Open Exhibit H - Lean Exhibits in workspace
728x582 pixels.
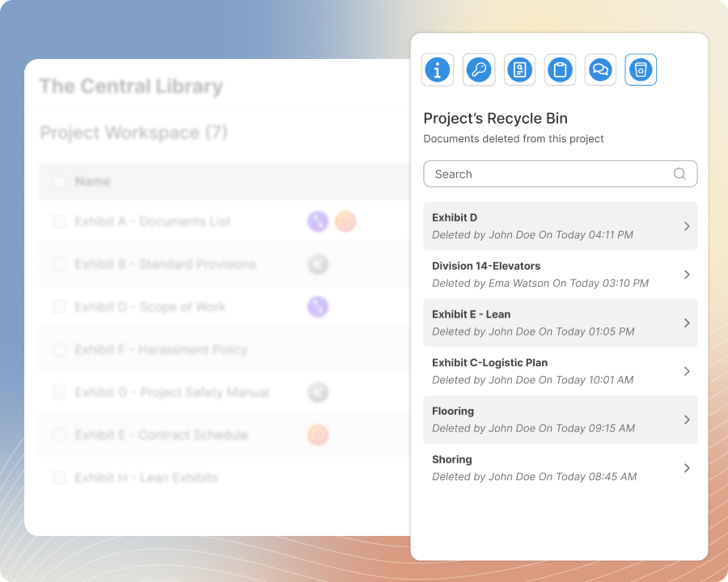[x=146, y=478]
